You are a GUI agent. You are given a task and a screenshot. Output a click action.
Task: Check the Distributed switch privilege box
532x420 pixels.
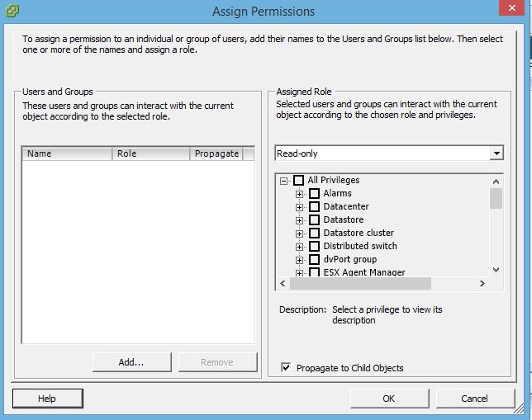314,247
